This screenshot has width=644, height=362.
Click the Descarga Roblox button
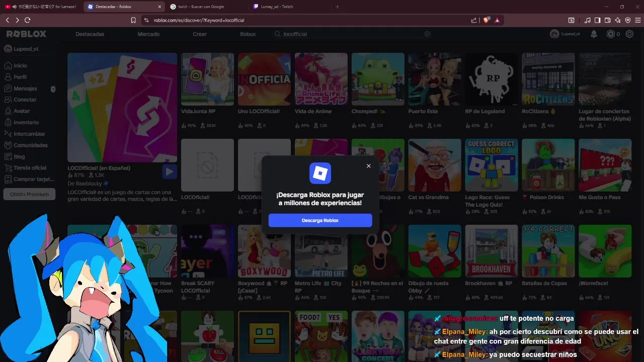pos(320,220)
